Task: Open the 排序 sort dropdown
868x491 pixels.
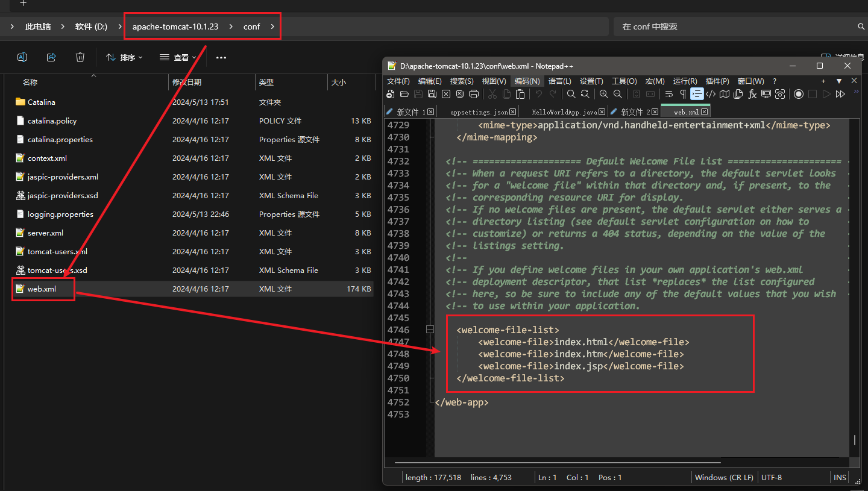Action: point(124,57)
